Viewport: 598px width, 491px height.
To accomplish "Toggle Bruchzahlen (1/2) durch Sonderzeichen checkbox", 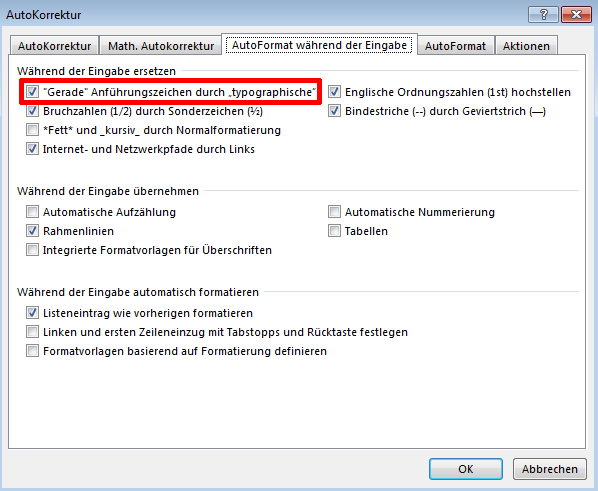I will pos(32,111).
